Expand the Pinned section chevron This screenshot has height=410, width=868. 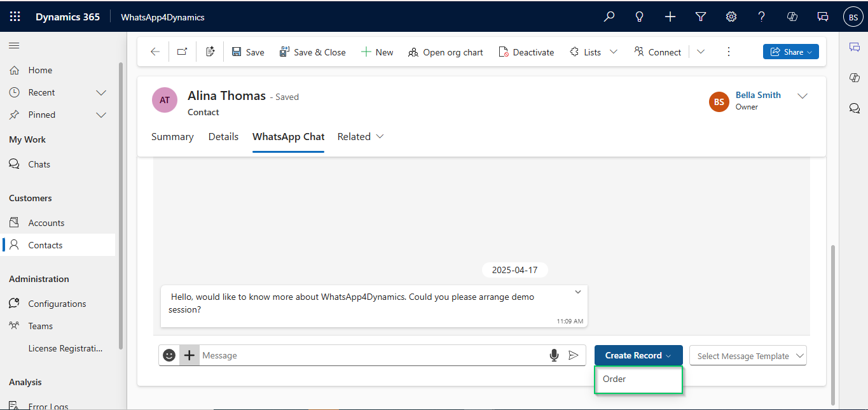101,115
